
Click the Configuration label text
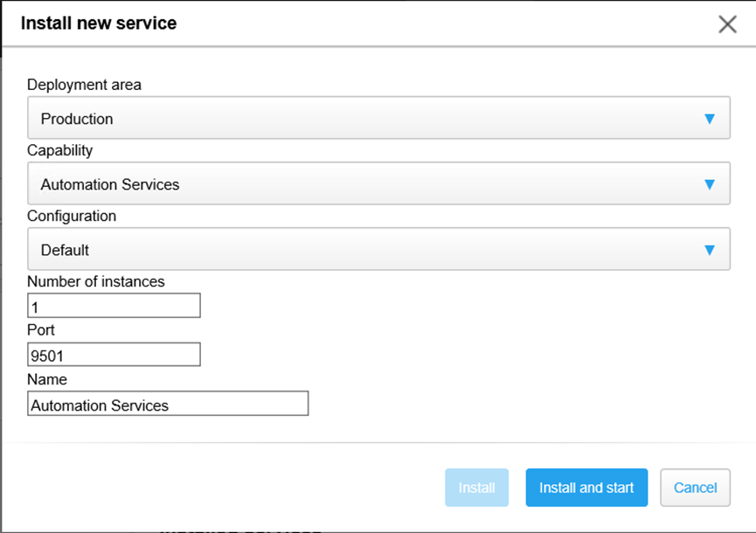(x=71, y=216)
